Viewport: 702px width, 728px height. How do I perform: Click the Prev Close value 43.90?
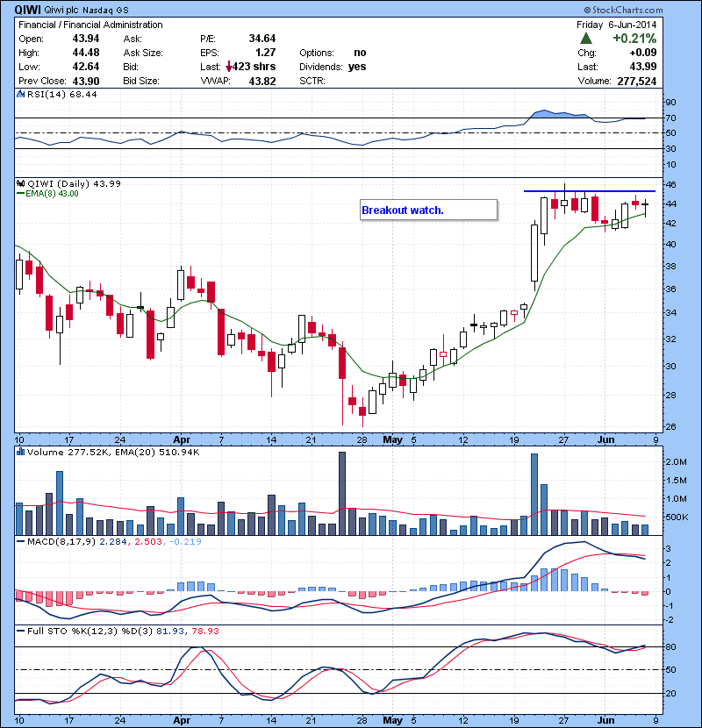[x=86, y=82]
